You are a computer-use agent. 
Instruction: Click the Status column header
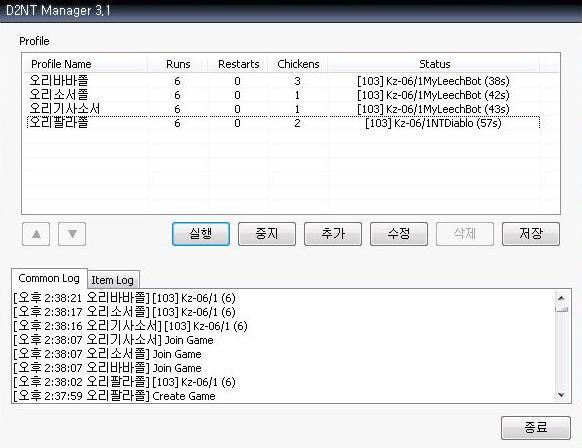tap(434, 64)
